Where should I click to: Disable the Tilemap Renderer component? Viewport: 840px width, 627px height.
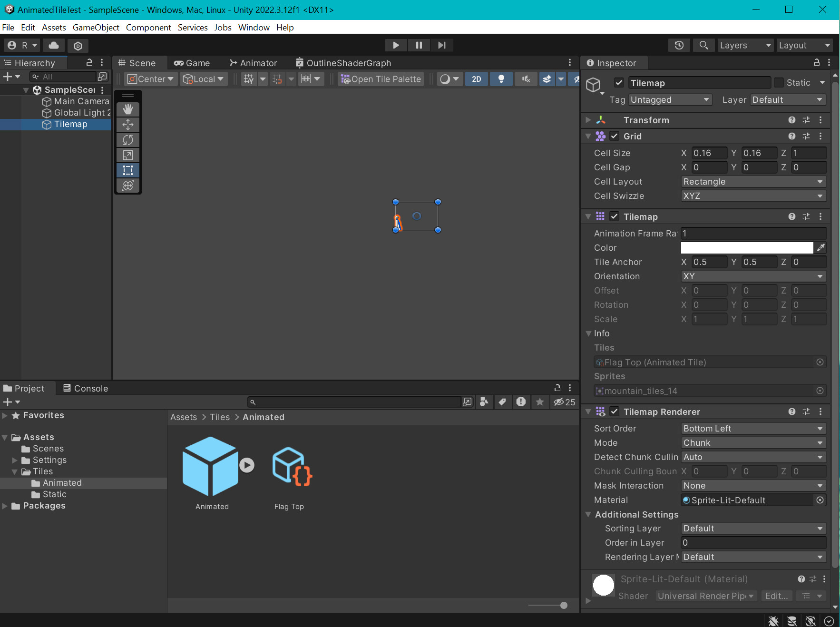[614, 411]
